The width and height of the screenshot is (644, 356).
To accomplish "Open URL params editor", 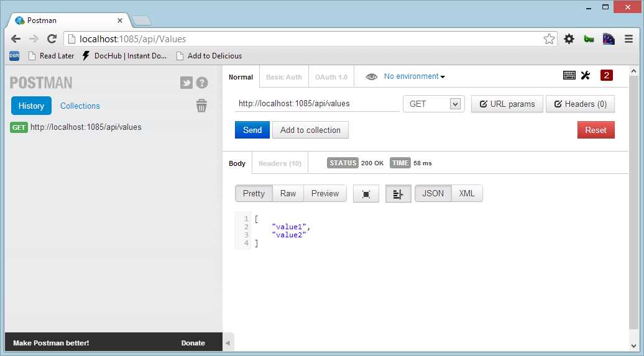I will 507,104.
